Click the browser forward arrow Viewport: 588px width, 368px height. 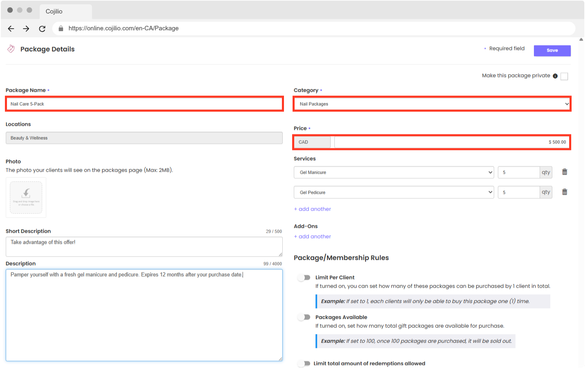point(26,28)
